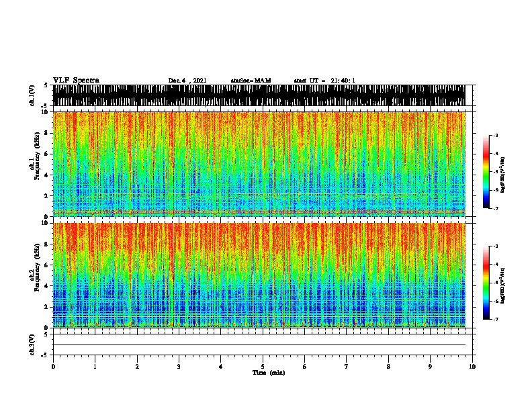Click the "station=MAM" header label

[x=251, y=81]
